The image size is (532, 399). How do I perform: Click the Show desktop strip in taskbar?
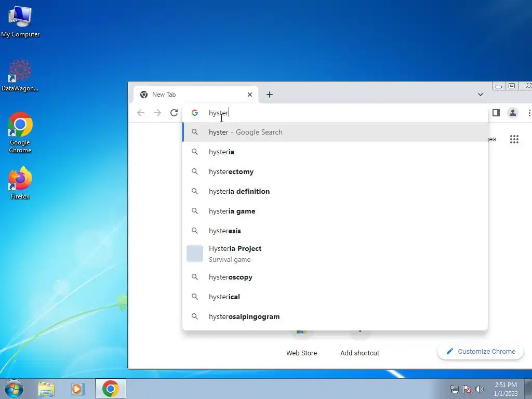(528, 389)
